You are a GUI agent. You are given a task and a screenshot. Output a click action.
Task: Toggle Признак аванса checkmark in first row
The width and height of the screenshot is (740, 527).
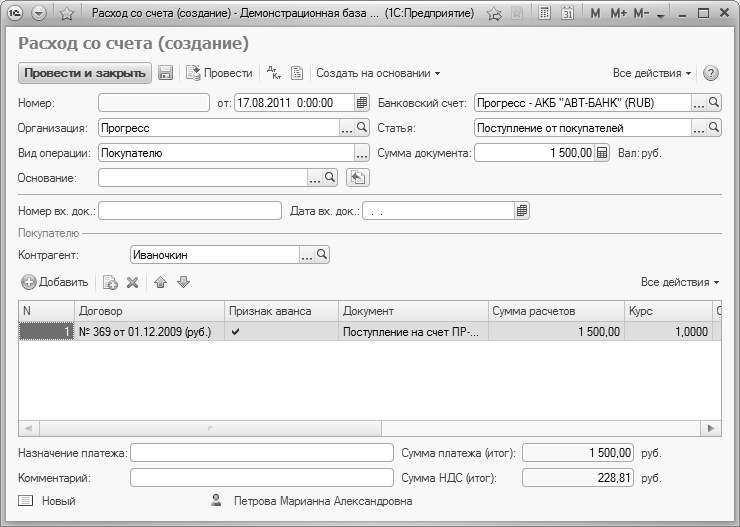coord(235,332)
